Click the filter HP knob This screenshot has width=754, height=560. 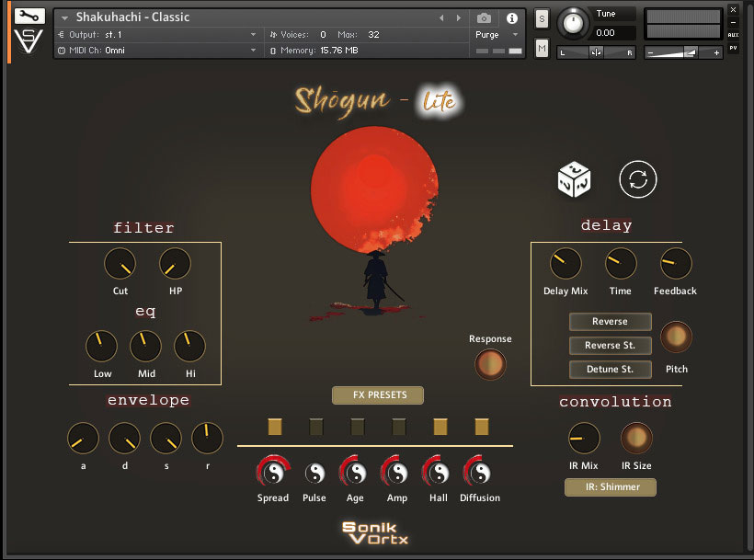click(175, 263)
